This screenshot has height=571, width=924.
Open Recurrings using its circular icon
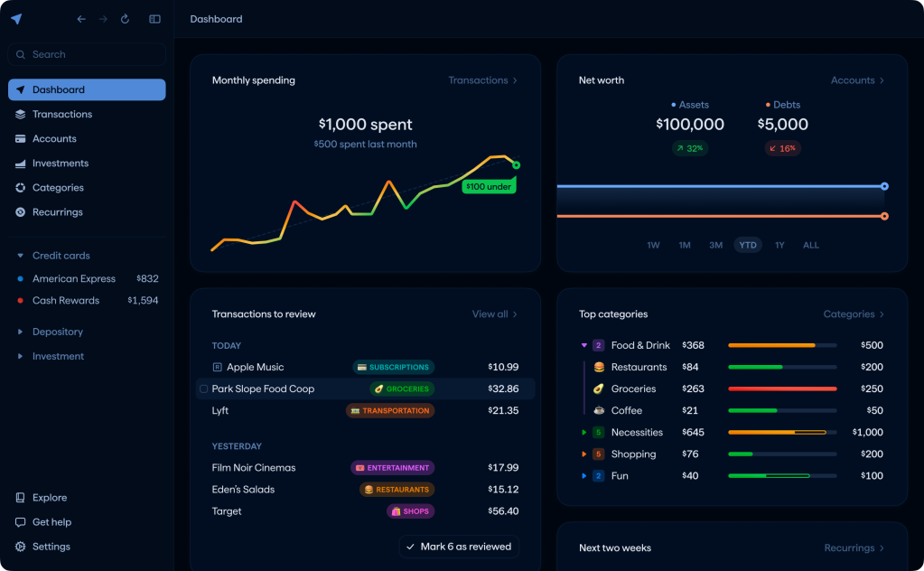click(x=22, y=211)
